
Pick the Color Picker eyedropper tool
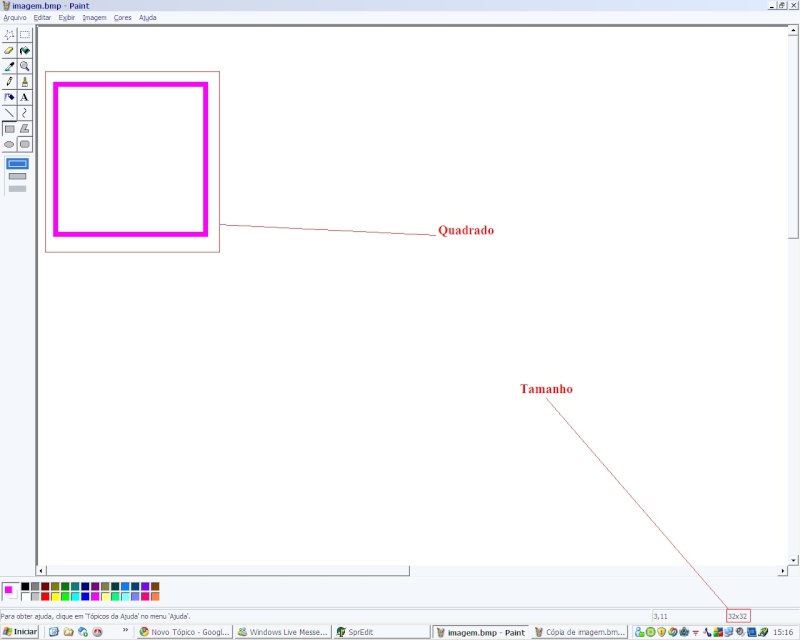9,66
